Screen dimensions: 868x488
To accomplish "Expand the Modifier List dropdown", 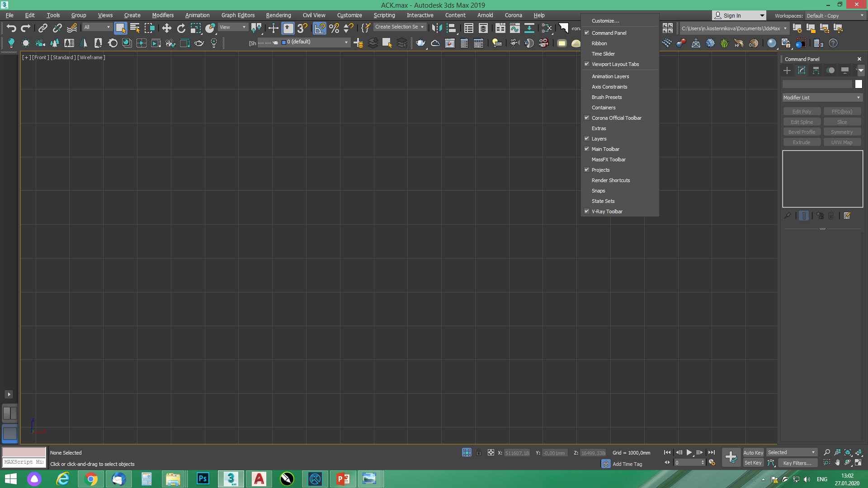I will [x=822, y=98].
